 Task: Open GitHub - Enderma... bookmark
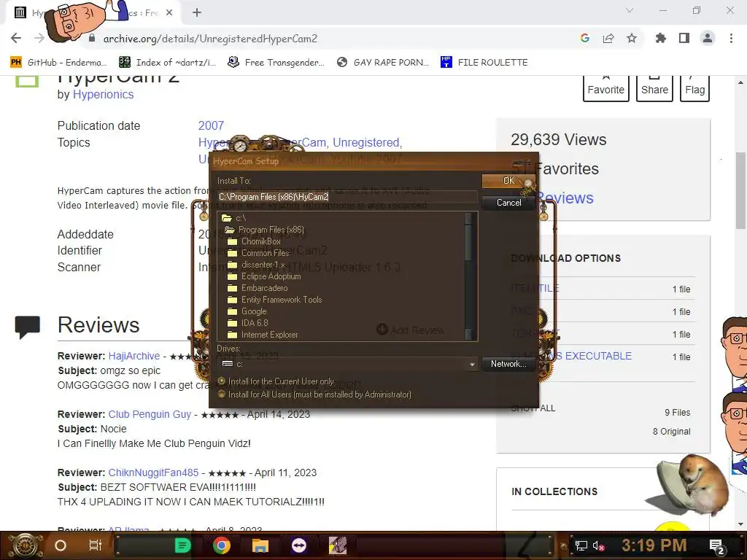58,63
